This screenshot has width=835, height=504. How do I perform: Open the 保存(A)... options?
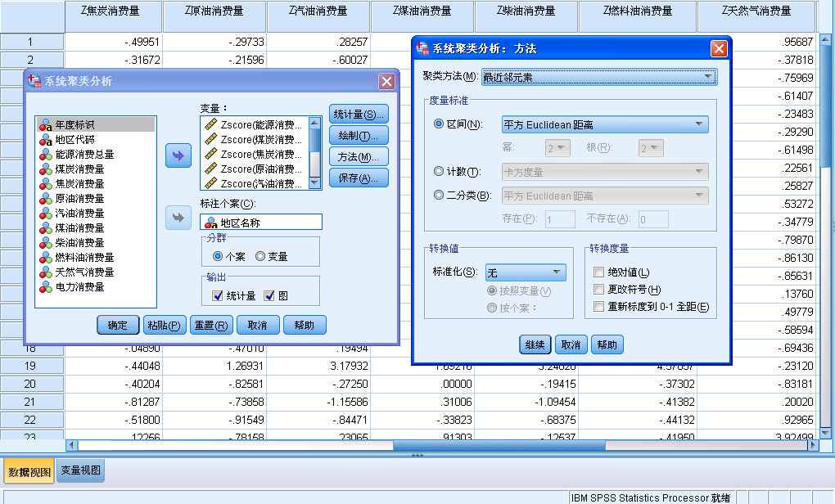coord(359,178)
